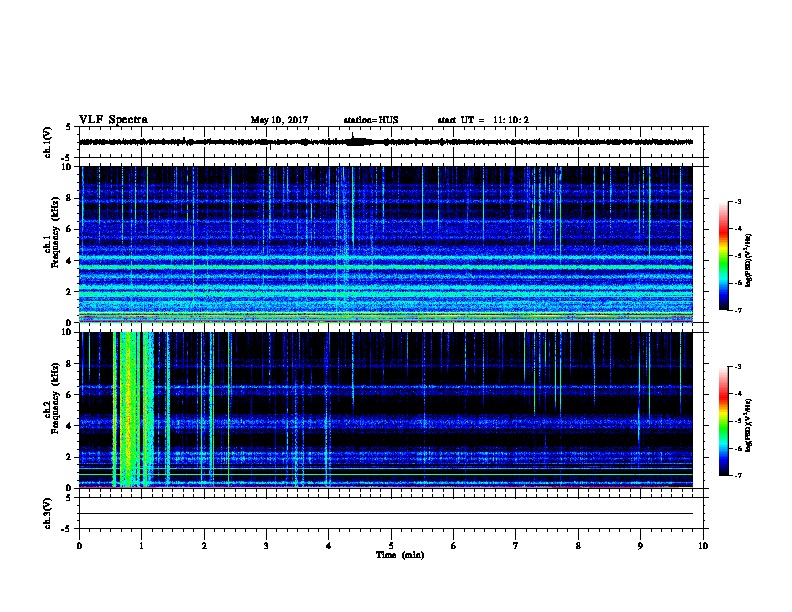Click the "ch.3(V)" axis label

(47, 513)
